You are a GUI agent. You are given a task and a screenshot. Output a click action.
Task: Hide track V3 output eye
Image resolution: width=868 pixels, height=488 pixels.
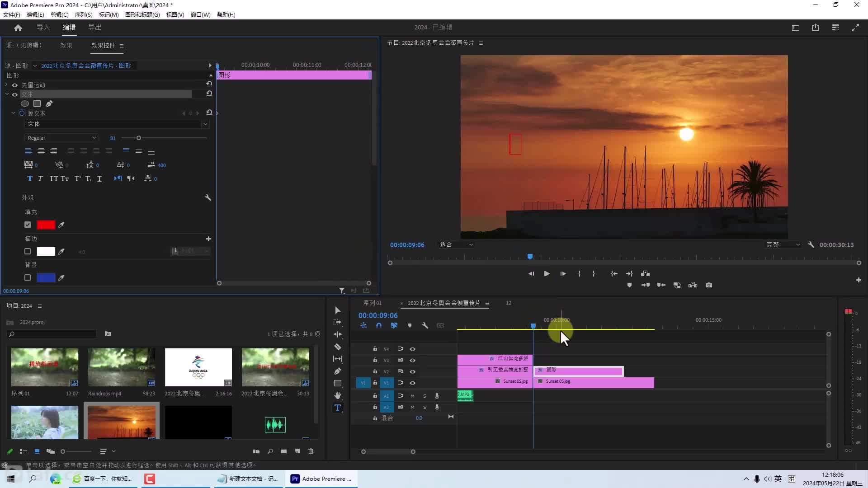412,360
